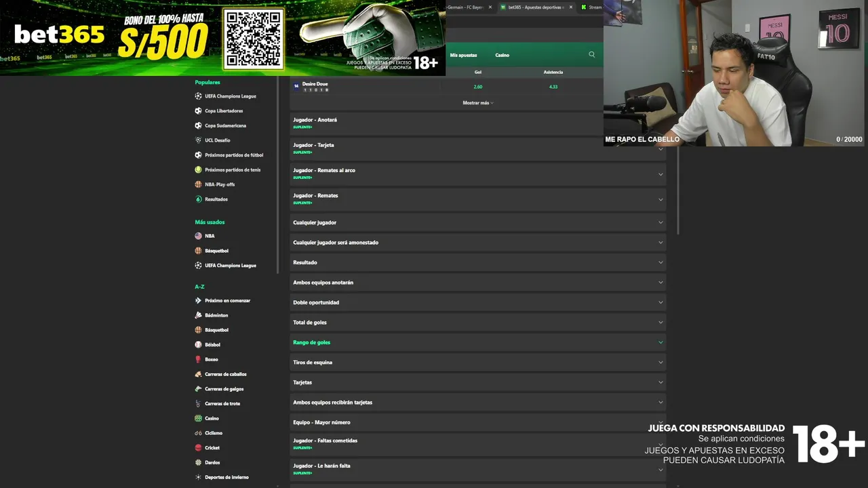The height and width of the screenshot is (488, 868).
Task: Expand the Cualquier jugador market
Action: tap(478, 222)
